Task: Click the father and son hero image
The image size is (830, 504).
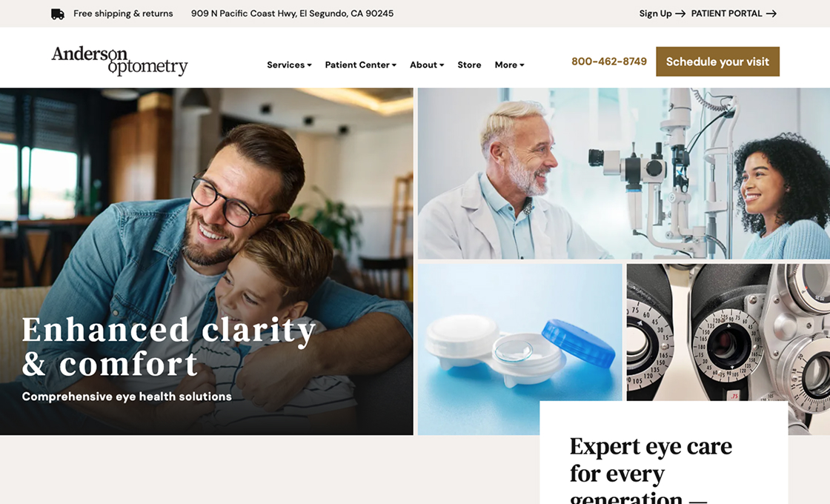Action: (x=207, y=262)
